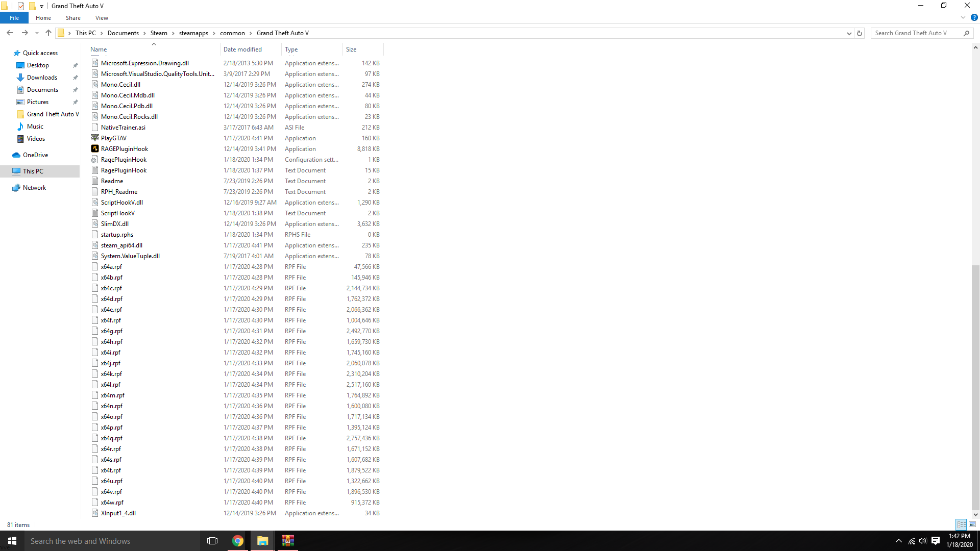980x551 pixels.
Task: Click the RAGEPluginHook application icon
Action: pyautogui.click(x=95, y=149)
